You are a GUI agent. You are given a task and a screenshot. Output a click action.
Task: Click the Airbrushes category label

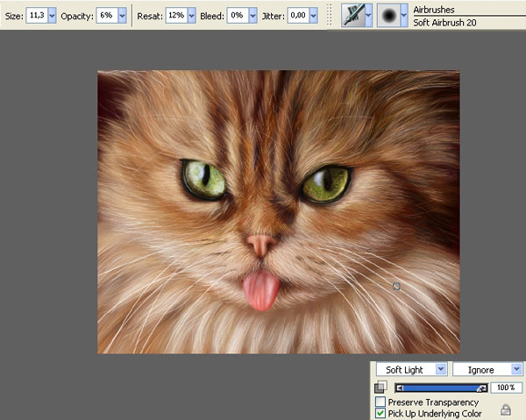click(434, 10)
